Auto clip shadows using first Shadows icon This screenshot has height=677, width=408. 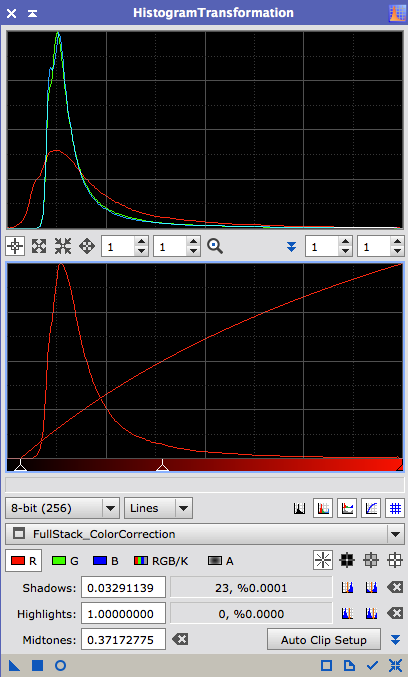(348, 588)
